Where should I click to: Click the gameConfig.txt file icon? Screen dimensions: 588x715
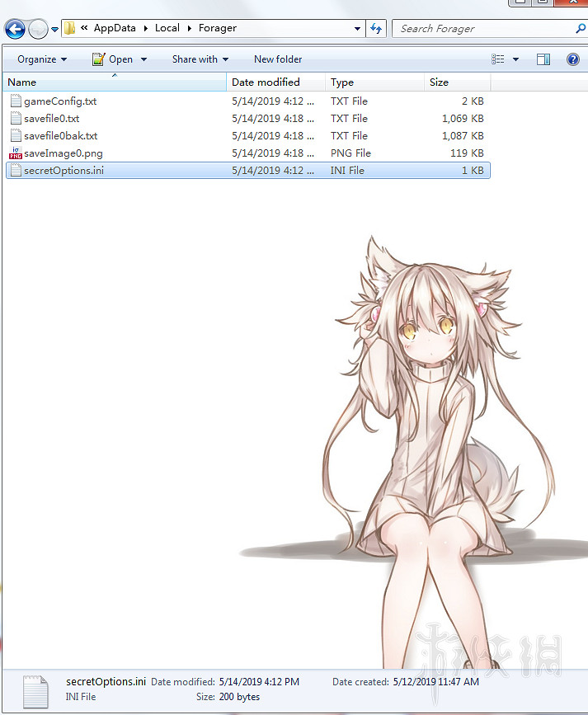point(16,101)
